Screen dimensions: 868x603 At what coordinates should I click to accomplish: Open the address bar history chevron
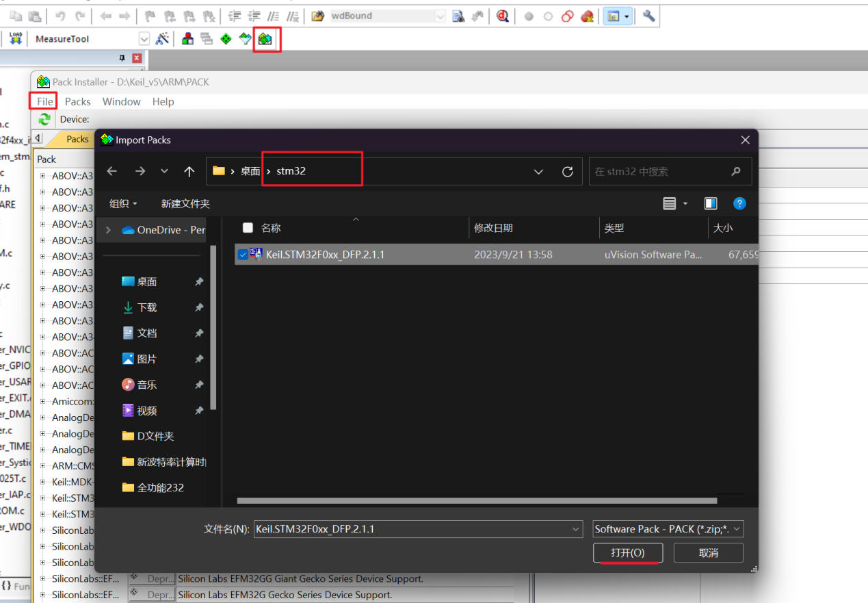pyautogui.click(x=538, y=172)
